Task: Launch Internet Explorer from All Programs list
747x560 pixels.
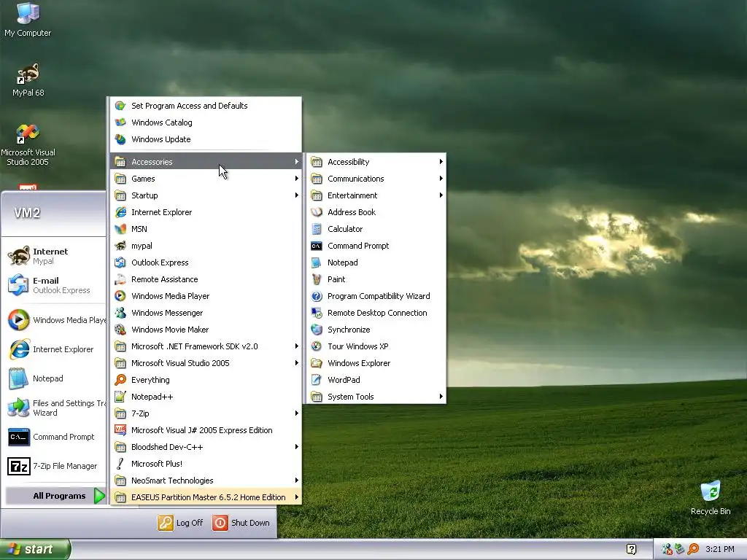Action: point(206,212)
